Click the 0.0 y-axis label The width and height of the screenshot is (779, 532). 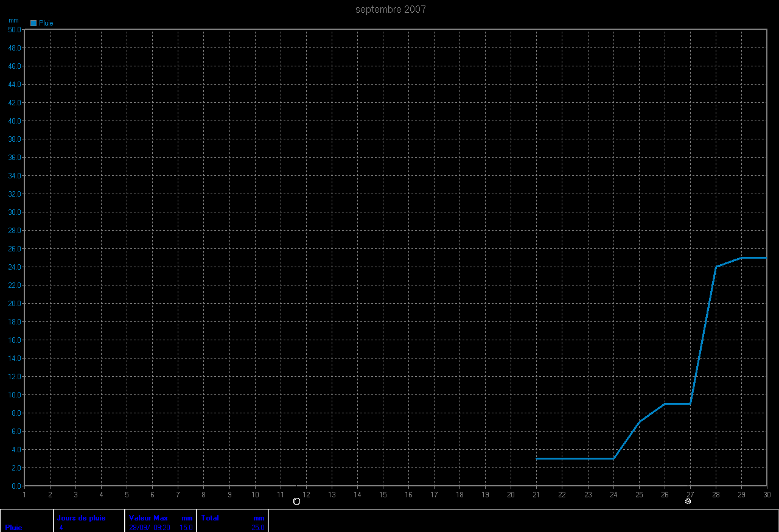click(x=16, y=486)
